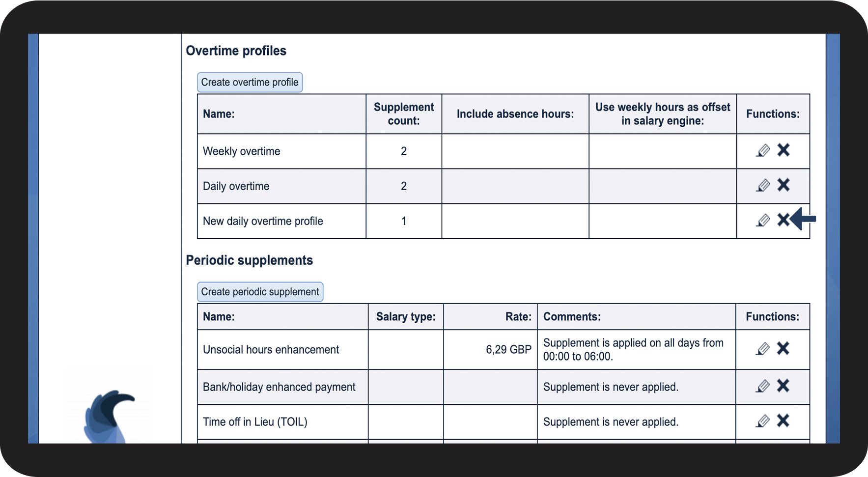Click the 6,29 GBP rate cell
The height and width of the screenshot is (477, 868).
pos(508,350)
